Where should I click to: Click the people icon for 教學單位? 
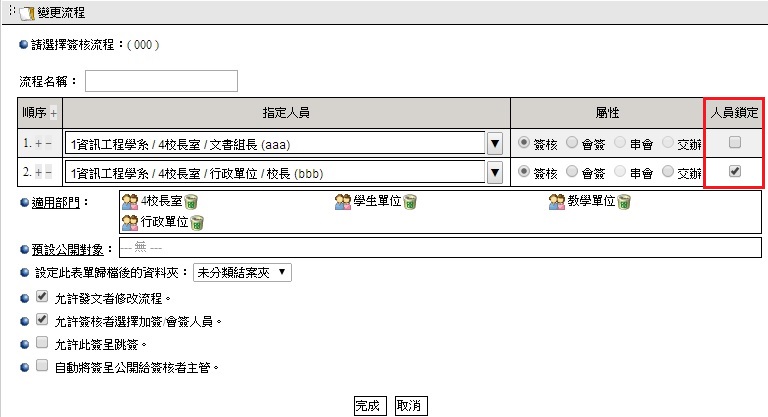[558, 203]
